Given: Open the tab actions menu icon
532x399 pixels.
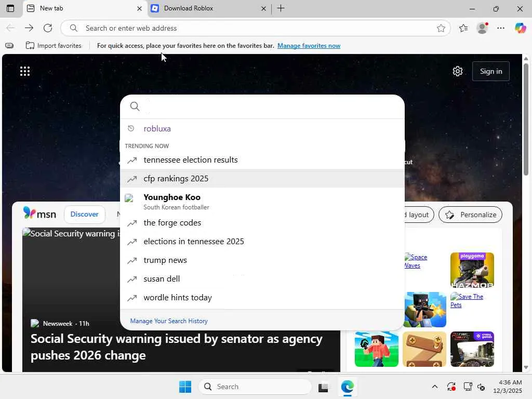Looking at the screenshot, I should click(x=10, y=8).
